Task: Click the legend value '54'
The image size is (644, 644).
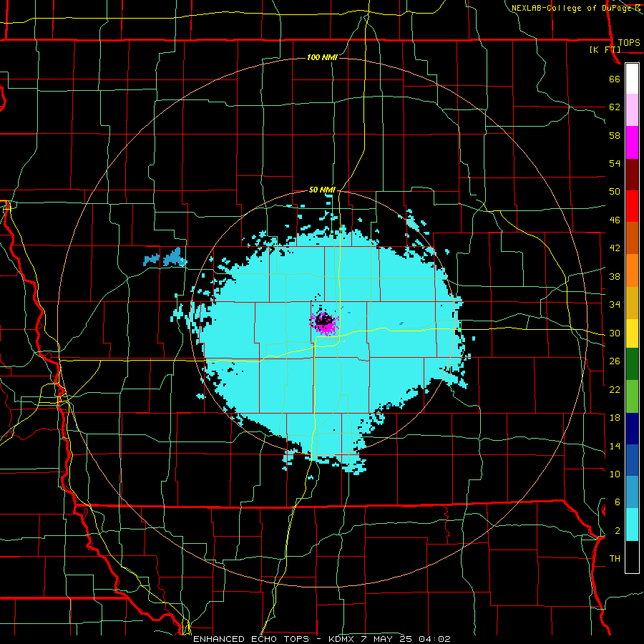Action: [615, 163]
